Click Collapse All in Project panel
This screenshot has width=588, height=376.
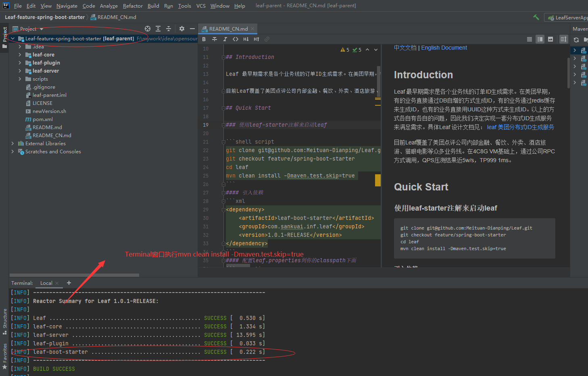pyautogui.click(x=169, y=29)
